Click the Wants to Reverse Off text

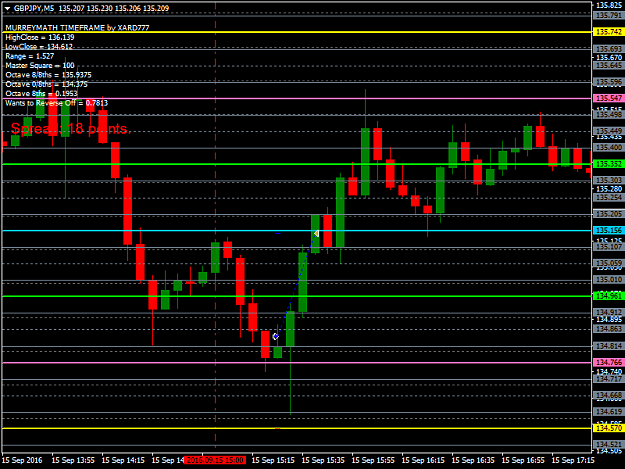point(57,103)
